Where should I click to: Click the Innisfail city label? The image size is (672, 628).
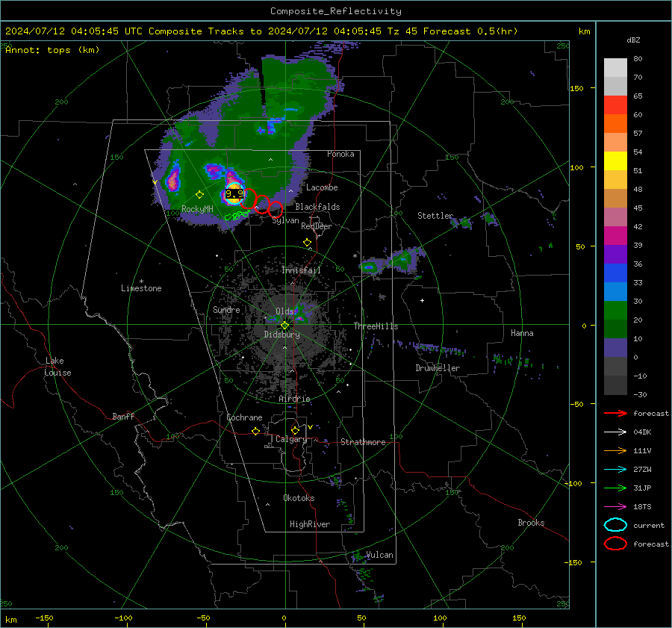pyautogui.click(x=301, y=270)
